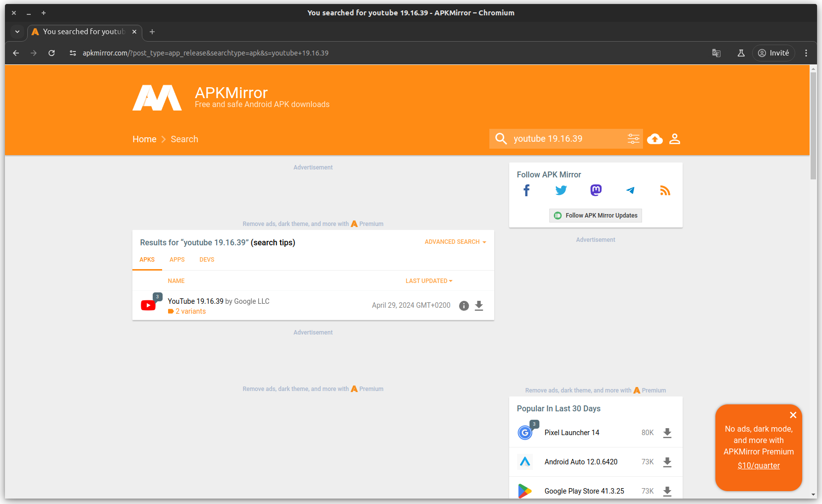Switch to the APPS tab
The width and height of the screenshot is (822, 504).
click(177, 260)
